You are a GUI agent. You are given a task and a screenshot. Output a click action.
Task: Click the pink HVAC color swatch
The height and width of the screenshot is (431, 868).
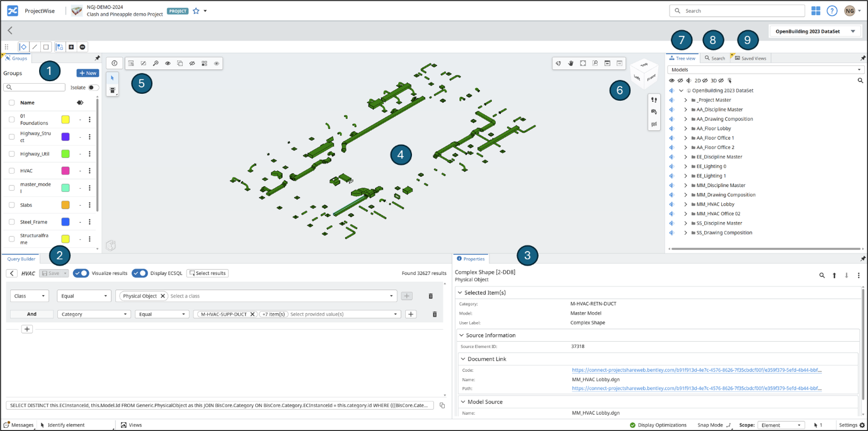pos(66,171)
